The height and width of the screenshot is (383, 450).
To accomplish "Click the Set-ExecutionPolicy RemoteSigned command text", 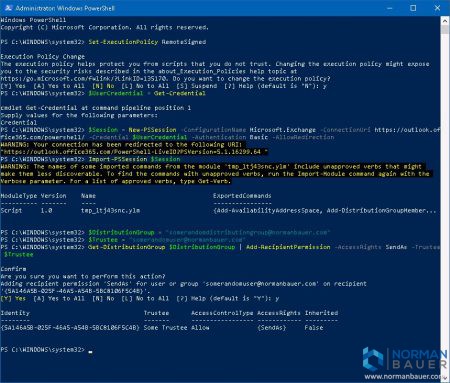I will [147, 42].
